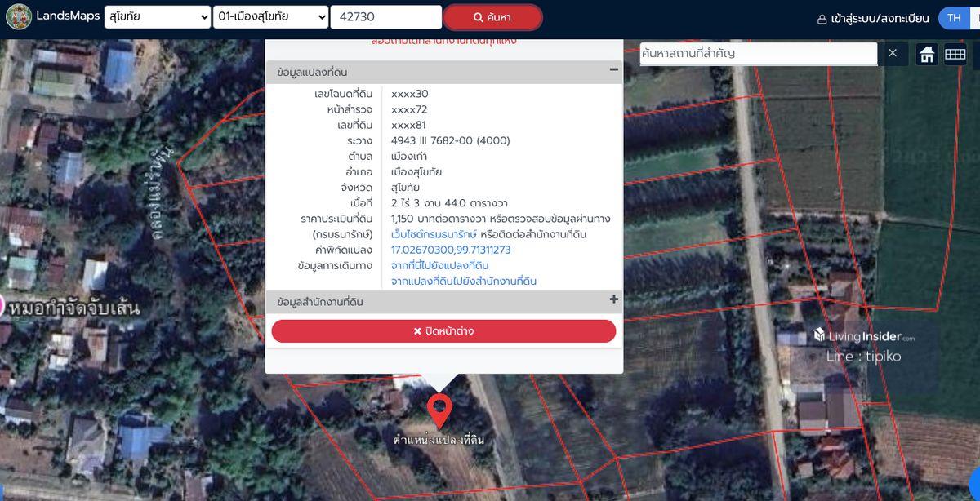Click the LandsMaps logo emblem
Viewport: 980px width, 501px height.
18,16
